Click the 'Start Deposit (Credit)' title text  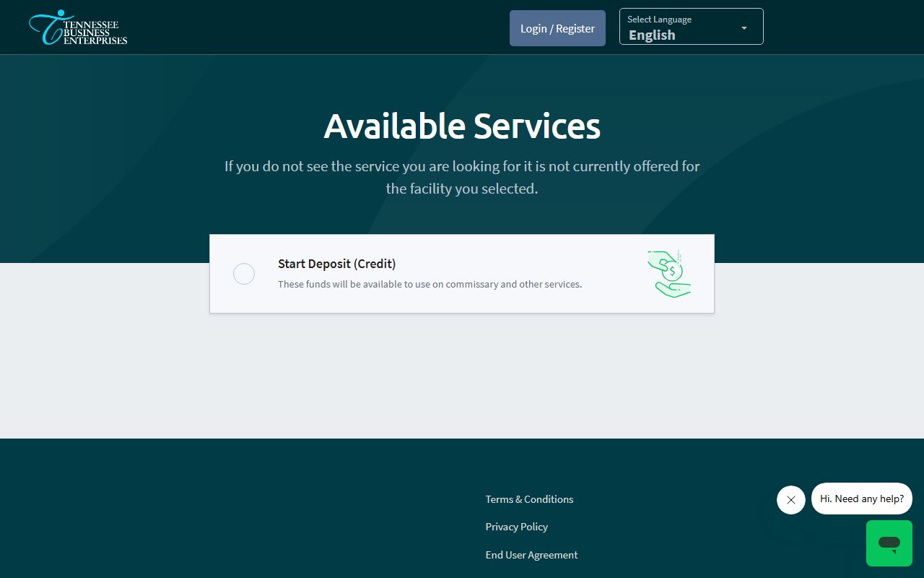click(x=336, y=264)
